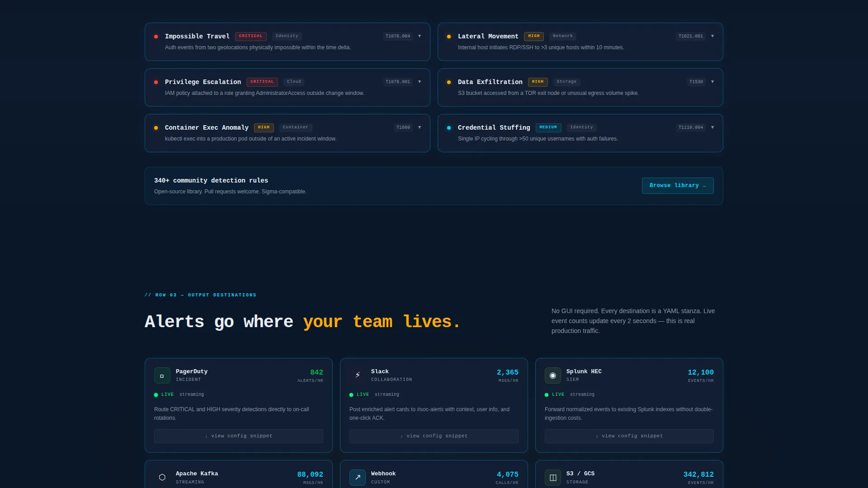The image size is (868, 488).
Task: Click the Apache Kafka card title
Action: [197, 474]
